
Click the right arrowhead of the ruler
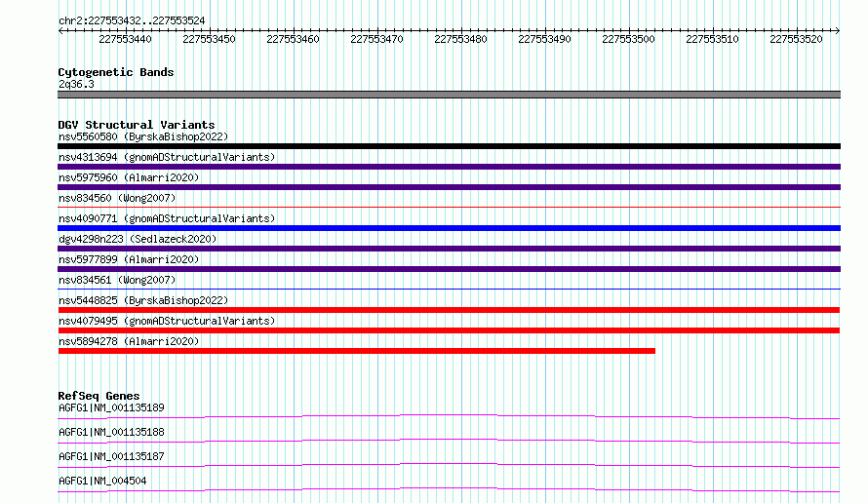[x=838, y=31]
